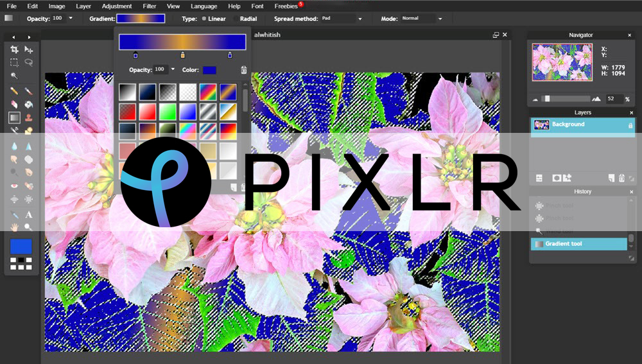642x364 pixels.
Task: Click the Navigator image thumbnail
Action: 562,62
